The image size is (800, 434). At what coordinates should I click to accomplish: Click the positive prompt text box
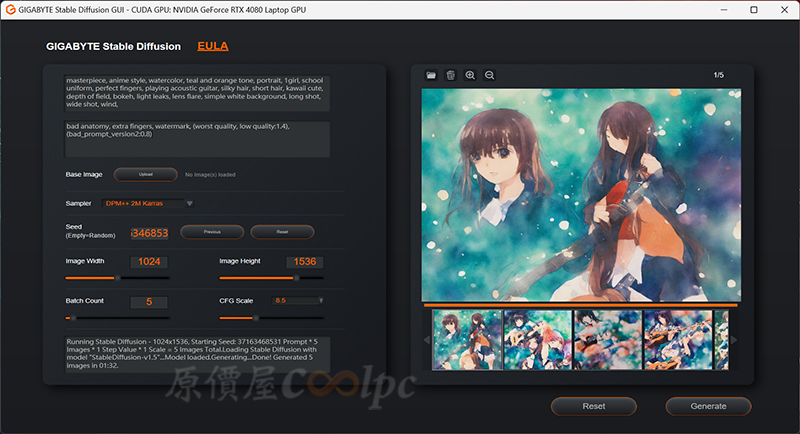[x=197, y=93]
